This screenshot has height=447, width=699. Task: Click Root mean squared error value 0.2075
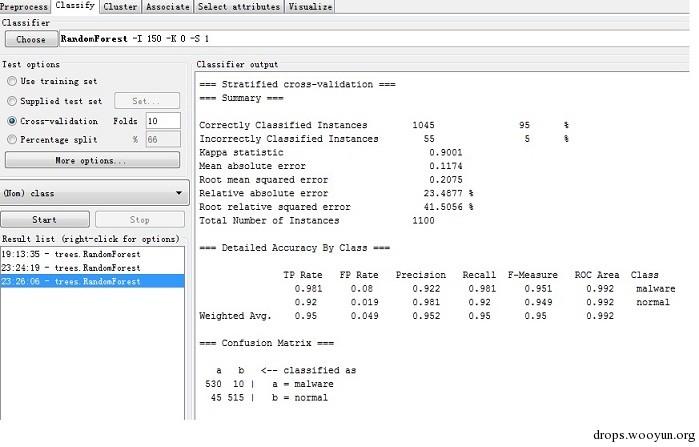click(x=446, y=180)
